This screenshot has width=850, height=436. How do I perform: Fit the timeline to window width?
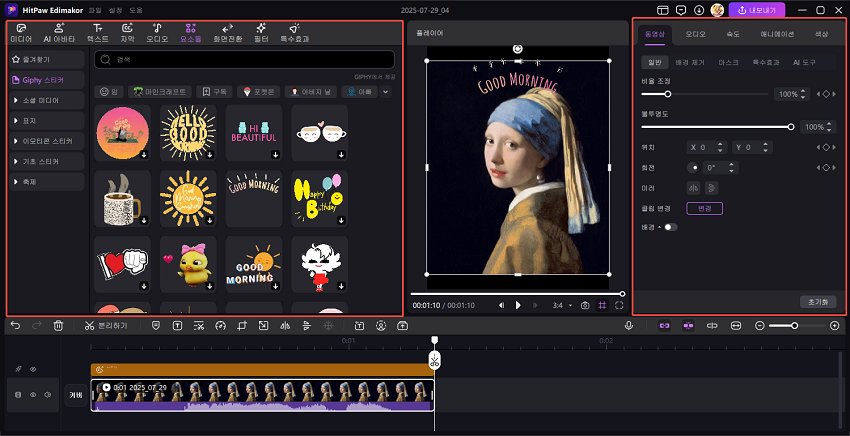point(736,325)
